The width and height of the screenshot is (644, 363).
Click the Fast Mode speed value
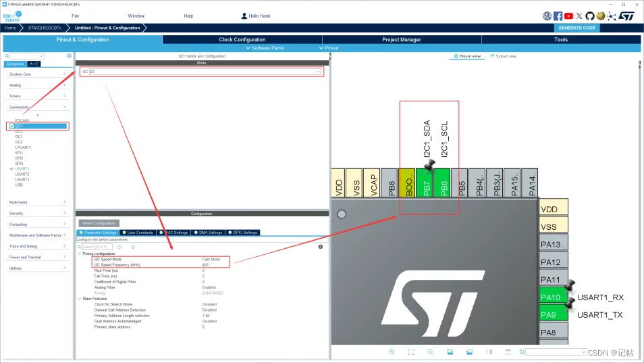(x=211, y=260)
